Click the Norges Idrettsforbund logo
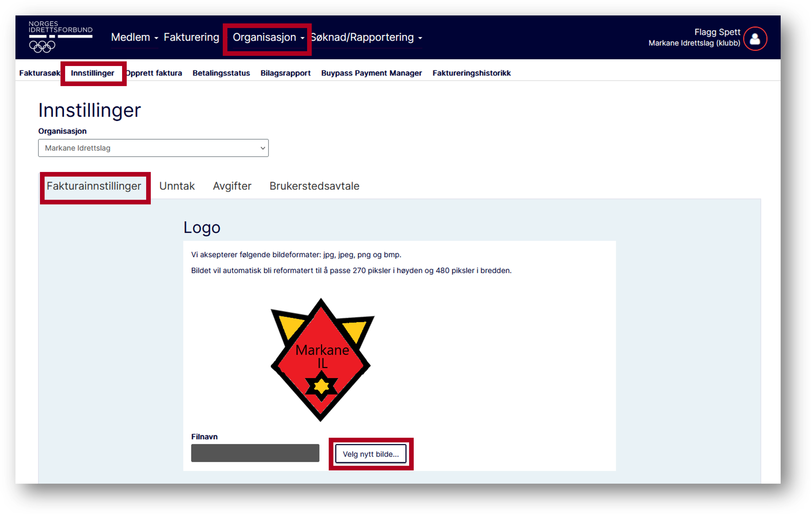The width and height of the screenshot is (812, 515). (60, 37)
